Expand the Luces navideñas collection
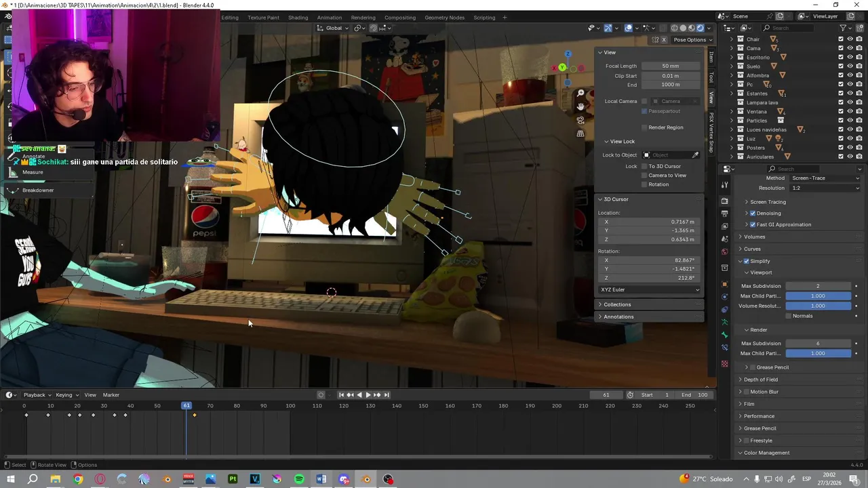868x488 pixels. [732, 129]
